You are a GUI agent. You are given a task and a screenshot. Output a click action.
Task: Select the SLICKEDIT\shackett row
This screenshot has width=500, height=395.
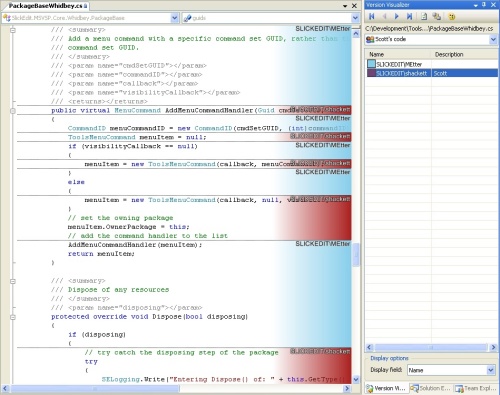[432, 73]
